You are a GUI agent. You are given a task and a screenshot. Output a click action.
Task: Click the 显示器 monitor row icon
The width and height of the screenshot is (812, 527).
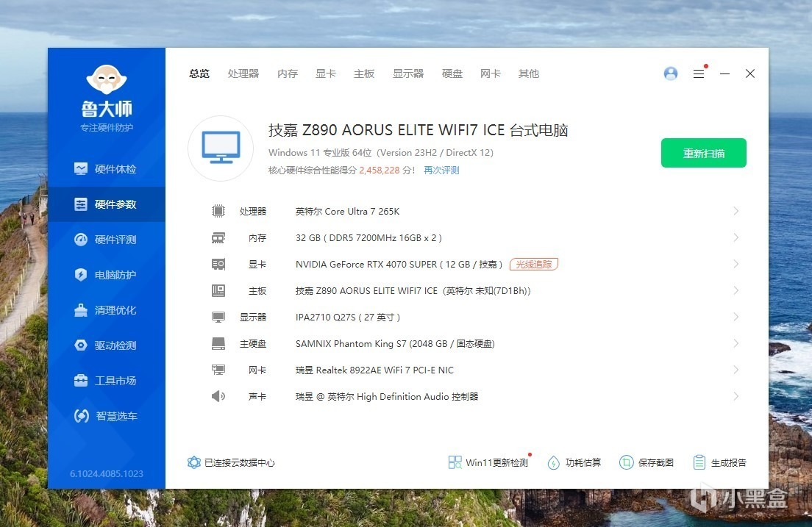218,317
